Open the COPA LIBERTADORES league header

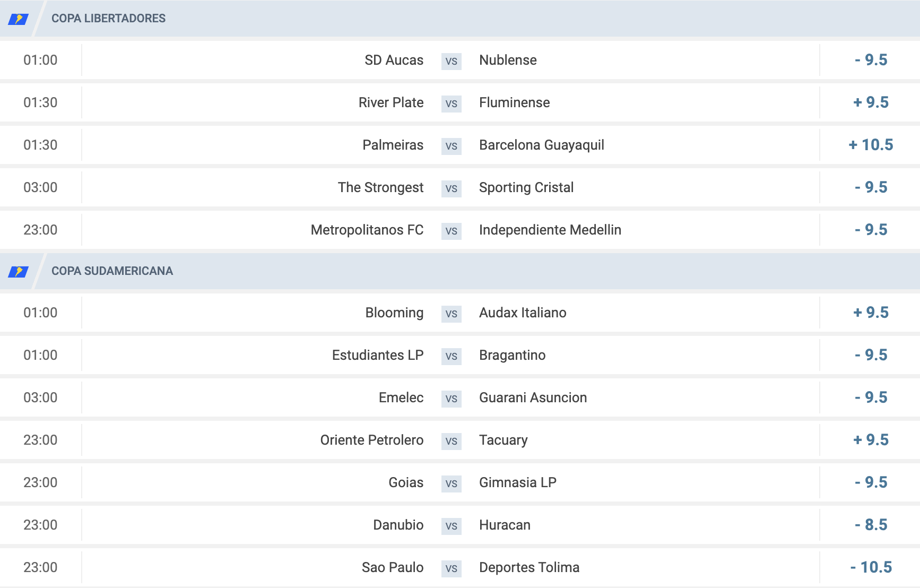click(460, 19)
